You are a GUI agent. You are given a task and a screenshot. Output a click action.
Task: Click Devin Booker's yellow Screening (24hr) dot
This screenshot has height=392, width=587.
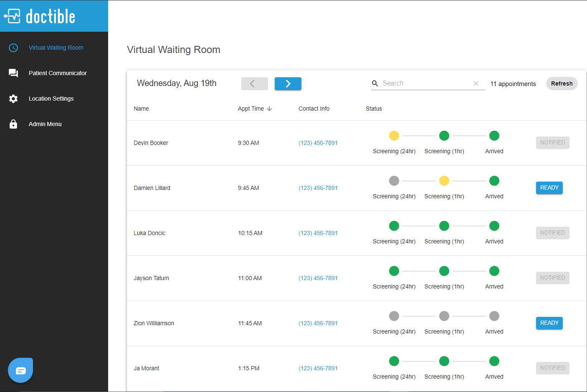coord(394,136)
